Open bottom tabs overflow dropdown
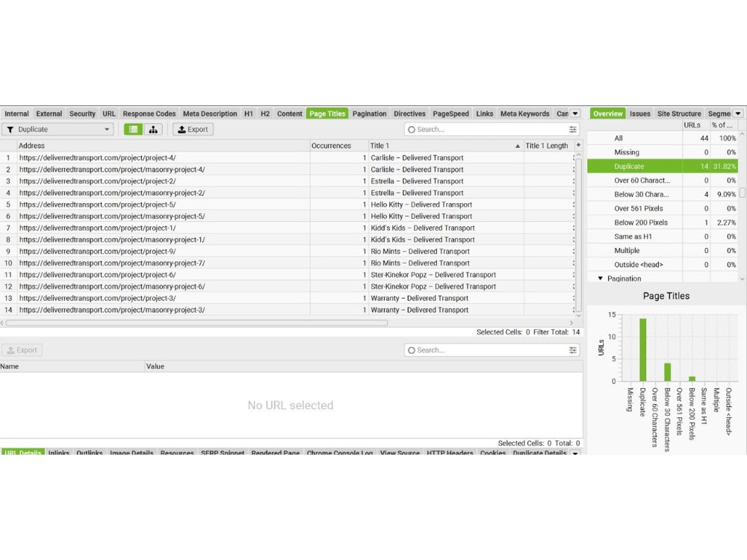 coord(575,452)
